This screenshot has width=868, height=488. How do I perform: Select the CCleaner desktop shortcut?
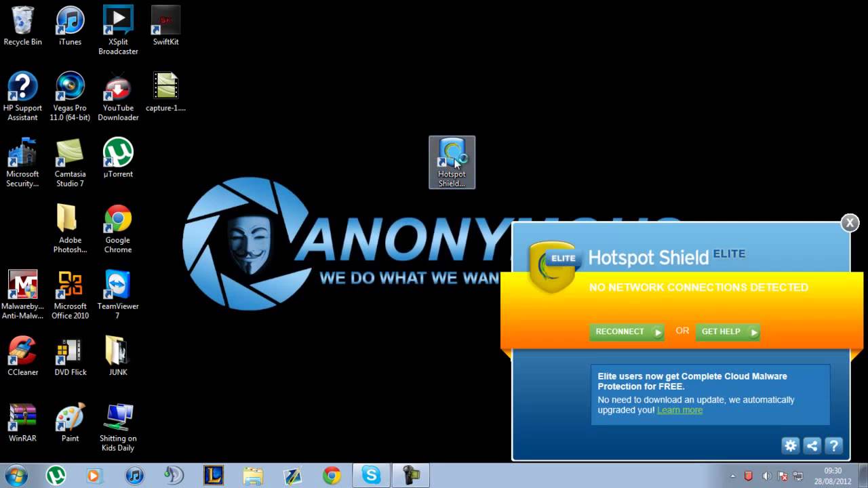pyautogui.click(x=22, y=356)
